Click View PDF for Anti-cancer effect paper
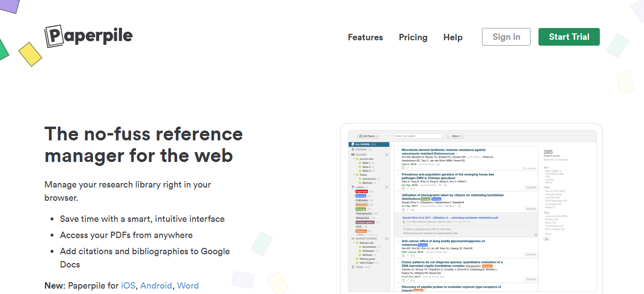Viewport: 644px width, 294px height. click(x=531, y=254)
